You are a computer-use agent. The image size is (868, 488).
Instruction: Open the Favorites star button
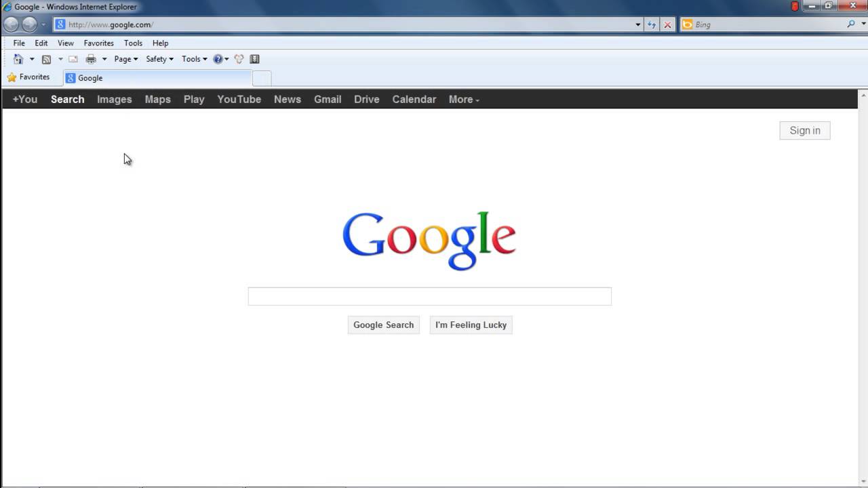(x=28, y=77)
